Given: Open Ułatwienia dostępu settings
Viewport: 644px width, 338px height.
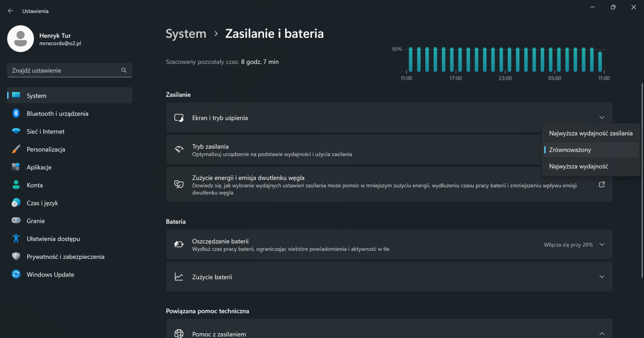Looking at the screenshot, I should point(70,239).
